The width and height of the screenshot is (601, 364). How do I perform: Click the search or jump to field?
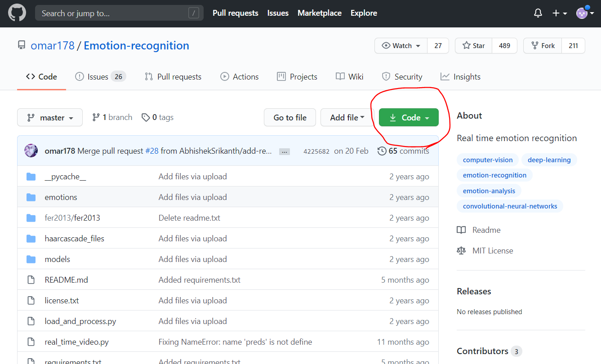[119, 13]
